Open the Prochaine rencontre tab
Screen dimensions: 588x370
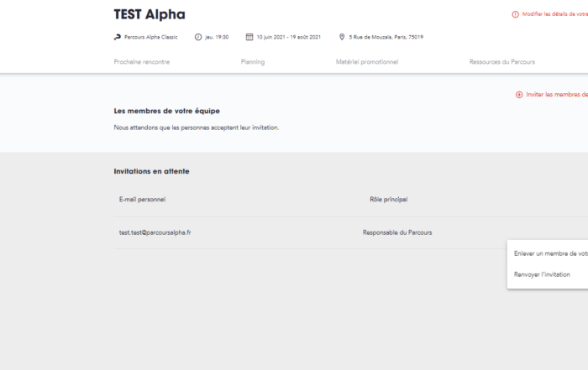click(142, 62)
